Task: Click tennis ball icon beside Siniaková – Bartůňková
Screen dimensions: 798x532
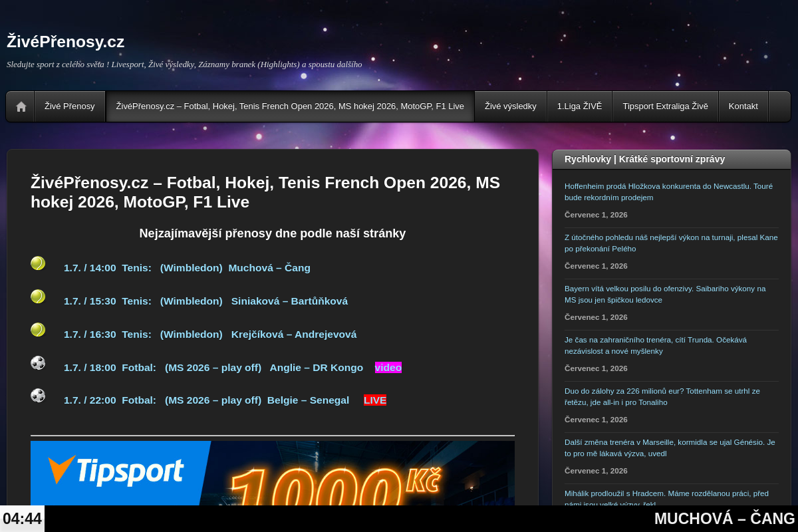Action: 38,297
